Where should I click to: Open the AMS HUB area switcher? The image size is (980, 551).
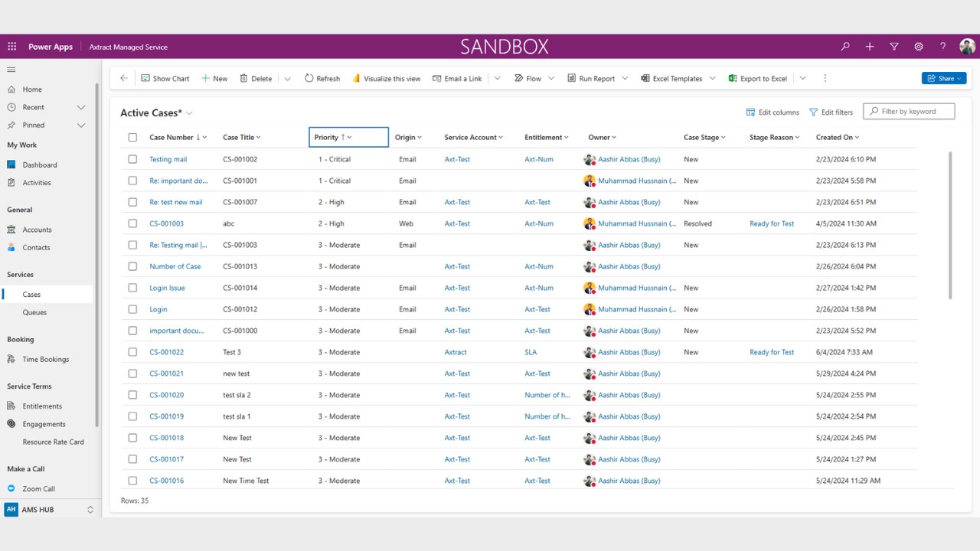pyautogui.click(x=51, y=510)
